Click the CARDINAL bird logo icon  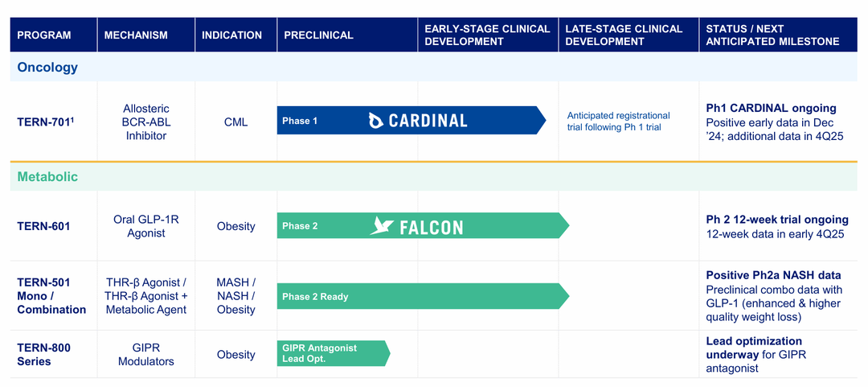(x=375, y=121)
